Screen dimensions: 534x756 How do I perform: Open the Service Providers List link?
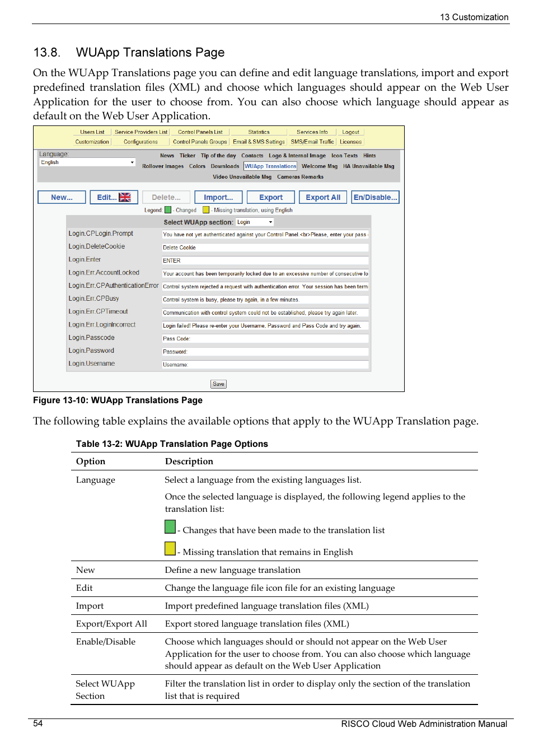(x=141, y=132)
